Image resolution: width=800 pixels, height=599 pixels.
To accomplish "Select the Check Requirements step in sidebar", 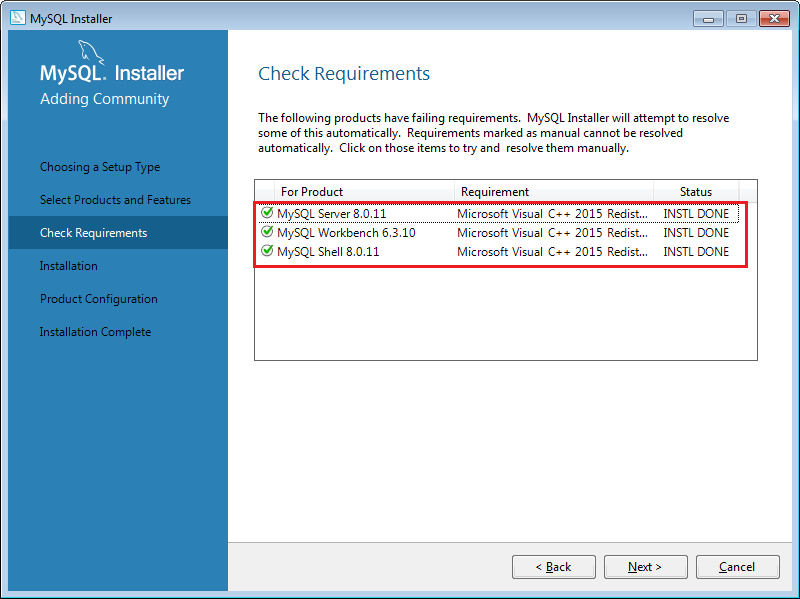I will click(x=93, y=233).
